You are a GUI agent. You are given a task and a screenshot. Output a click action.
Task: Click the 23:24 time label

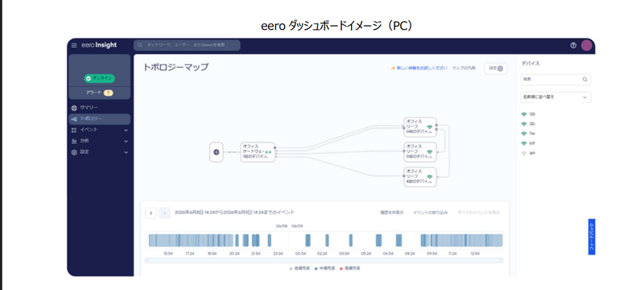click(x=278, y=254)
